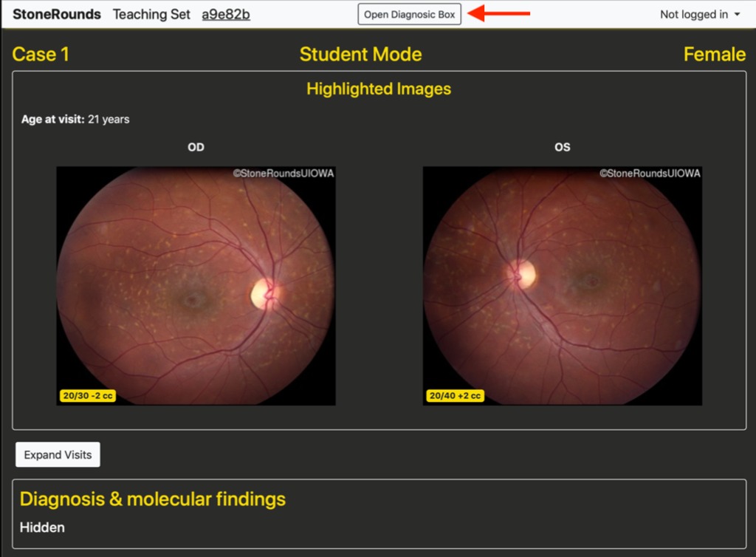The width and height of the screenshot is (756, 557).
Task: Select the 20/40 +2 cc acuity badge
Action: pyautogui.click(x=453, y=396)
